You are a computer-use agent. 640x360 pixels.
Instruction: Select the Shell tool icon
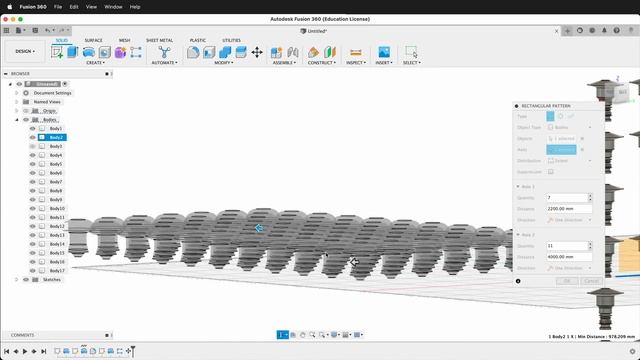[209, 52]
